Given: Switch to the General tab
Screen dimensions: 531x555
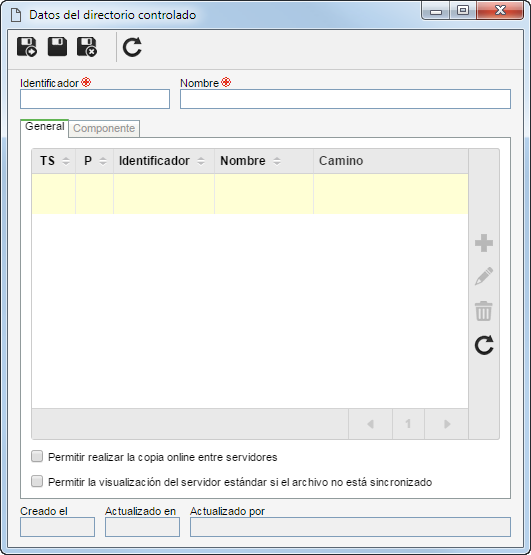Looking at the screenshot, I should tap(45, 127).
